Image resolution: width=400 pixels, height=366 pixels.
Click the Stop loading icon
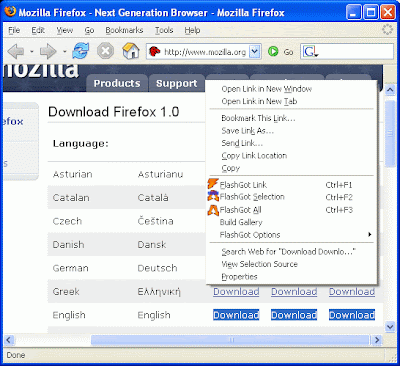point(105,51)
